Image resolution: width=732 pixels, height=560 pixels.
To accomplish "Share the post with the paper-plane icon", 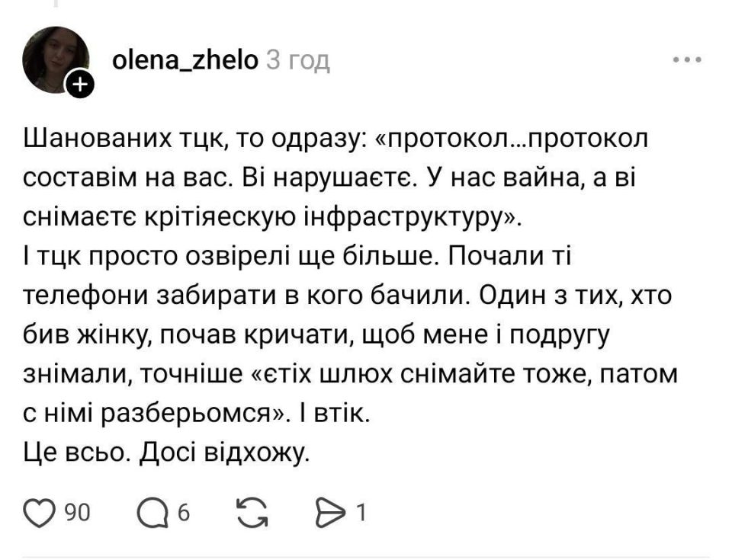I will pos(330,513).
